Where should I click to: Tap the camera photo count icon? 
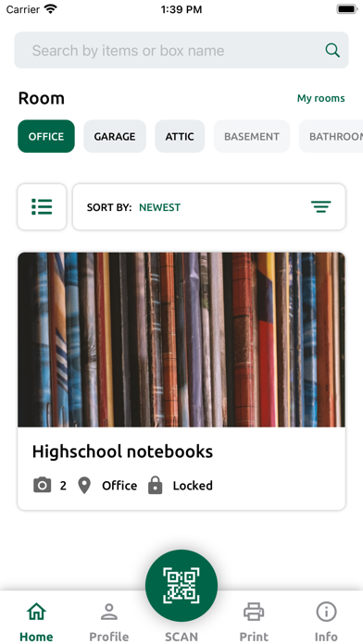(42, 486)
